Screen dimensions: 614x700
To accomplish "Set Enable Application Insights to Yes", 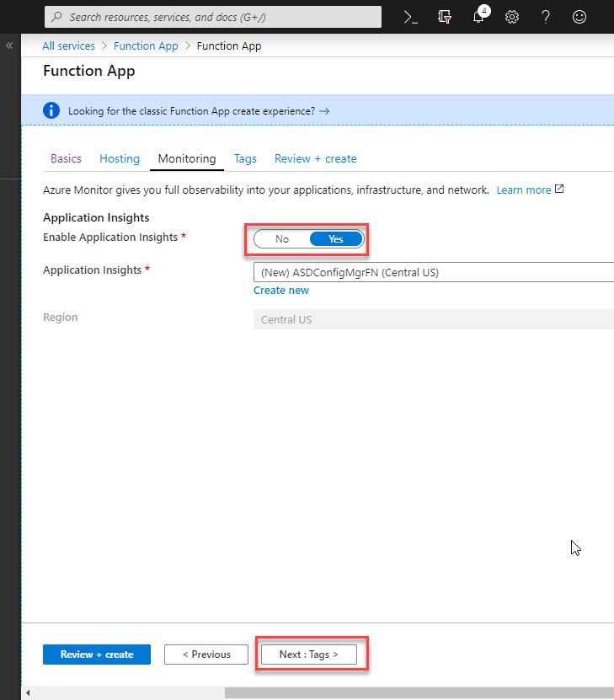I will tap(336, 239).
